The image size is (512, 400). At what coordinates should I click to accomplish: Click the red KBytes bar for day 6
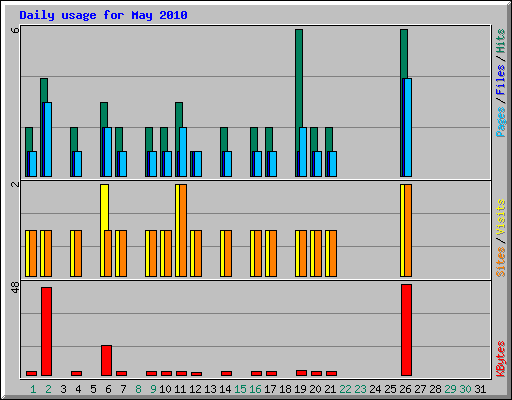pyautogui.click(x=107, y=361)
